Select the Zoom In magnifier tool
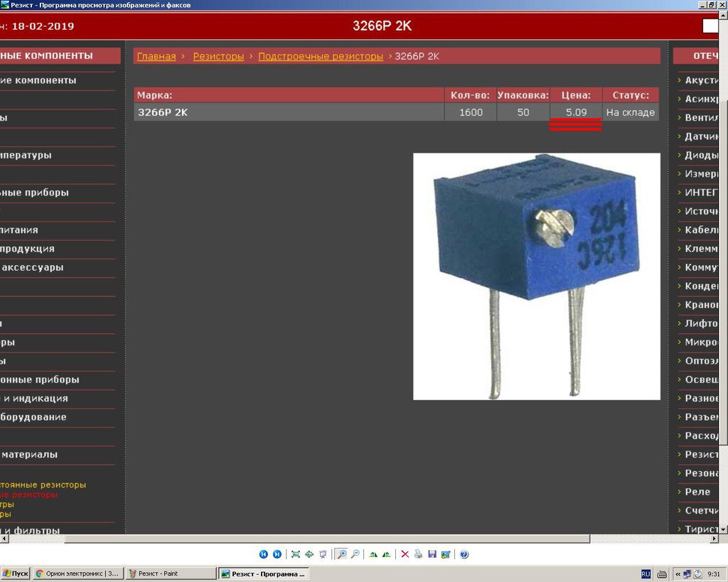 (x=342, y=554)
